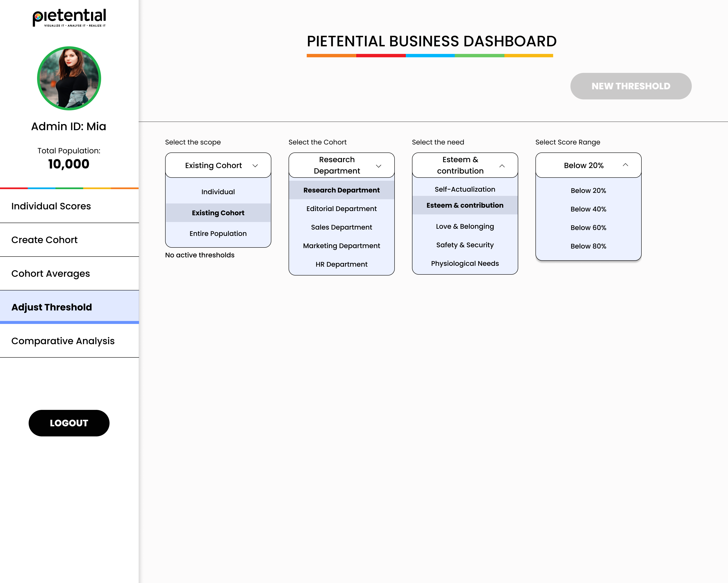Click the Select the scope label
Screen dimensions: 728x583
pyautogui.click(x=193, y=142)
